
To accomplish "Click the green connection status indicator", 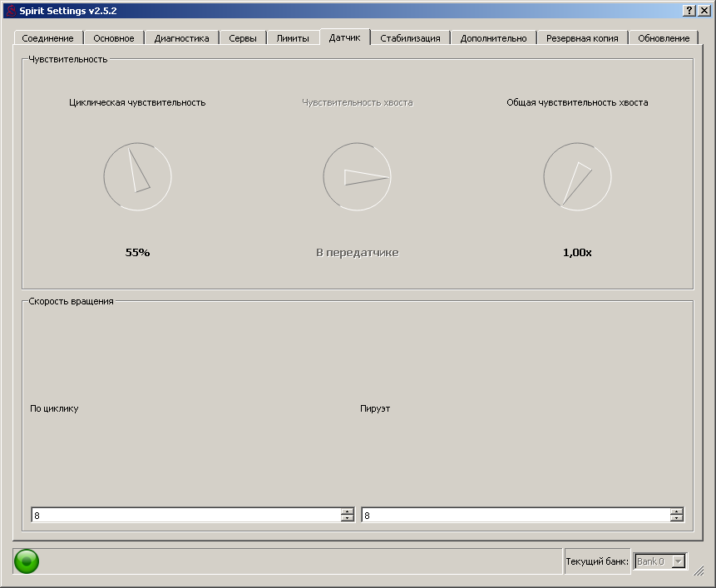I will (26, 561).
